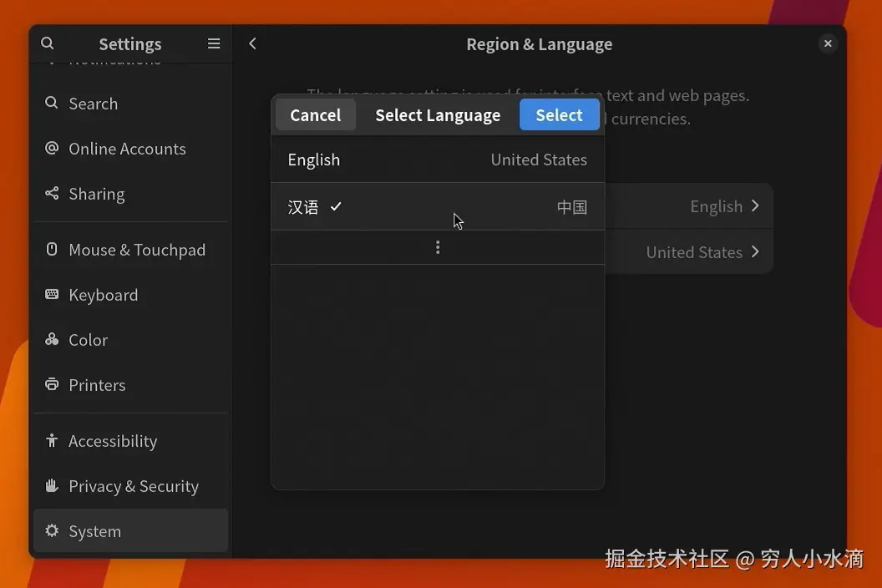The width and height of the screenshot is (882, 588).
Task: Click the Accessibility icon in sidebar
Action: pos(52,440)
